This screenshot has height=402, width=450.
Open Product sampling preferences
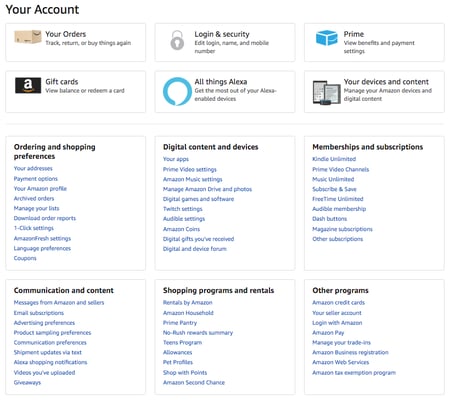pos(52,333)
